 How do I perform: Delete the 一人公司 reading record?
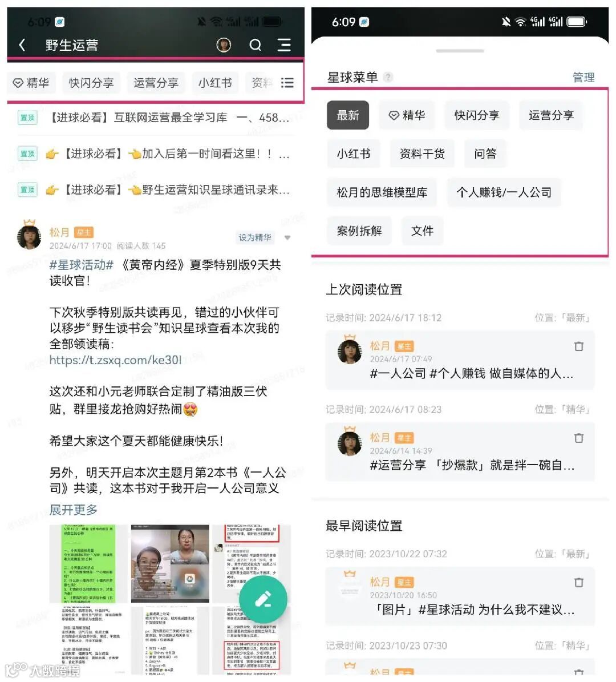point(578,346)
